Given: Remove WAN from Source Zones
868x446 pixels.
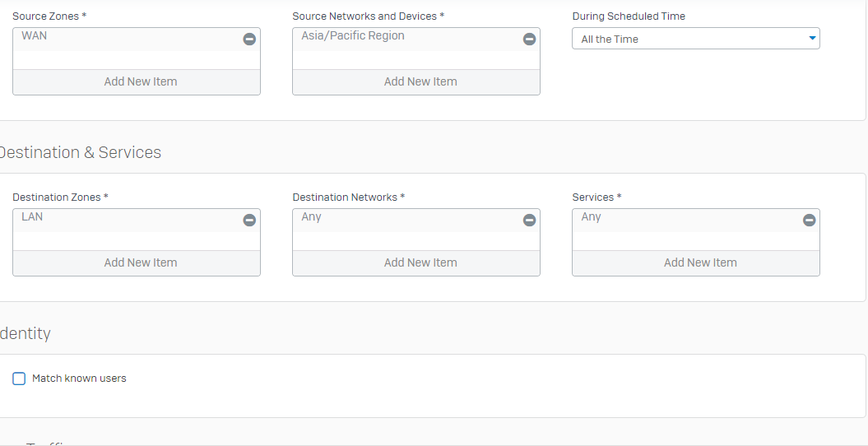Looking at the screenshot, I should pyautogui.click(x=249, y=39).
